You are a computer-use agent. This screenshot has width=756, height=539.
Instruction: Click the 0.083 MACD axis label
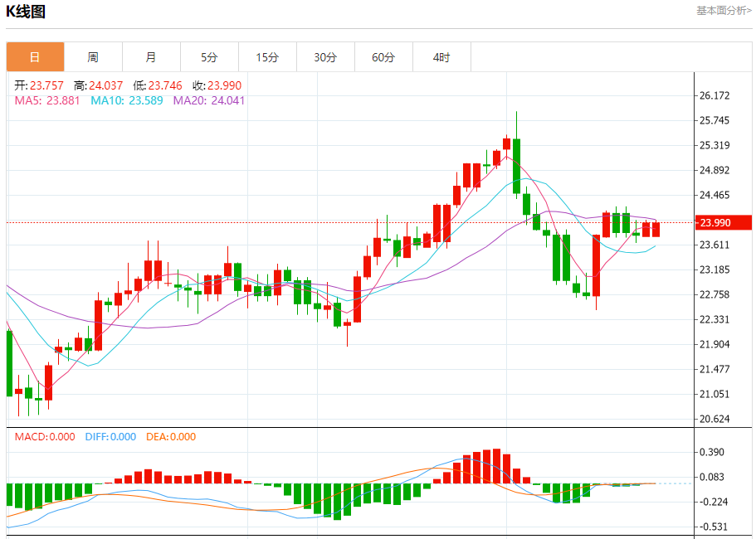click(x=714, y=477)
